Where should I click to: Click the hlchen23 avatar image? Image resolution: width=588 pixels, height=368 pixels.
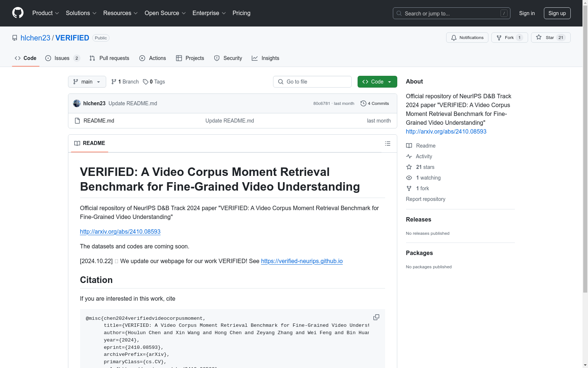pyautogui.click(x=77, y=103)
